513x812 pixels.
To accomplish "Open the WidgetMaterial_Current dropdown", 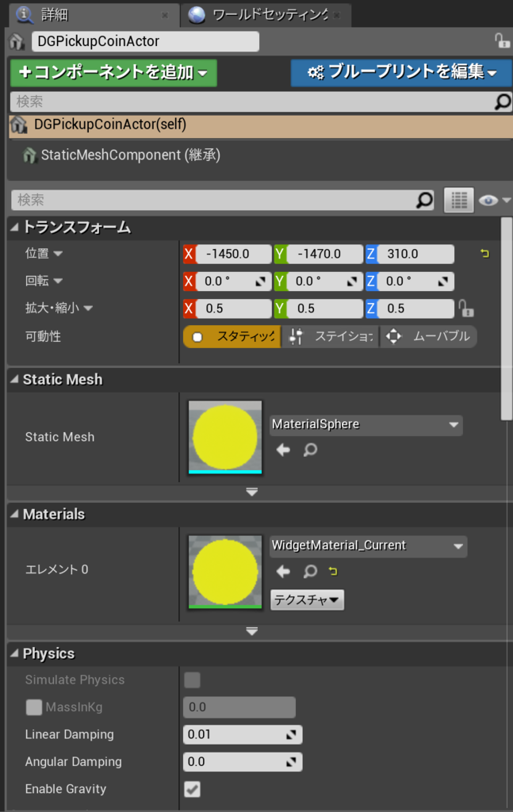I will (x=368, y=546).
